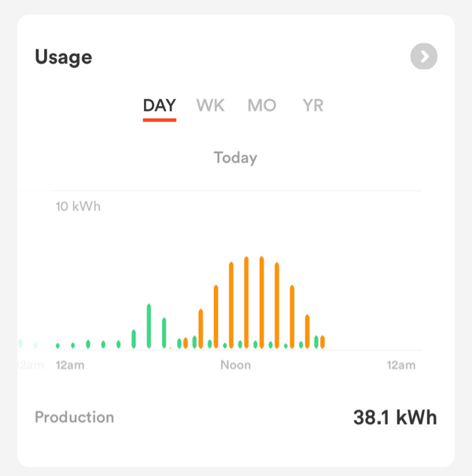
Task: Tap the Production label
Action: pos(74,417)
